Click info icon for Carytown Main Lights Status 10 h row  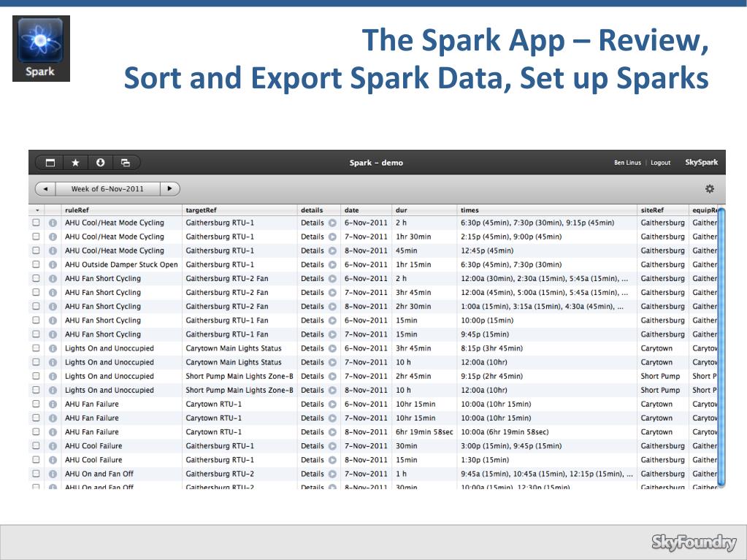pos(53,362)
